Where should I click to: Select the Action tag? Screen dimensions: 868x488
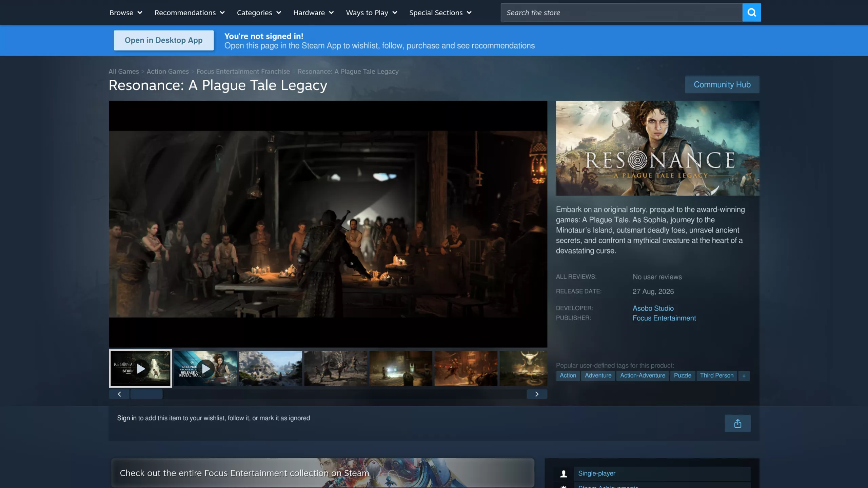[x=568, y=376]
